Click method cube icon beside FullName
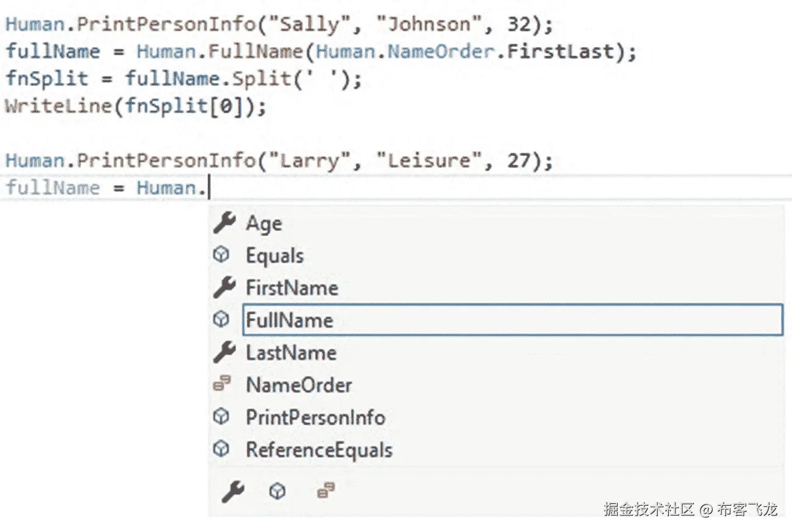The width and height of the screenshot is (792, 532). pyautogui.click(x=221, y=319)
